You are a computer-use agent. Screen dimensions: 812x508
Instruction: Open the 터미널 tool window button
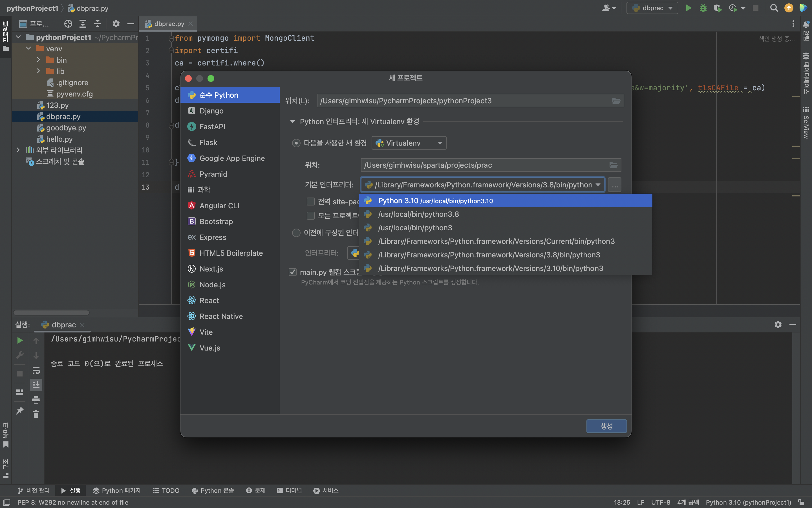tap(290, 491)
